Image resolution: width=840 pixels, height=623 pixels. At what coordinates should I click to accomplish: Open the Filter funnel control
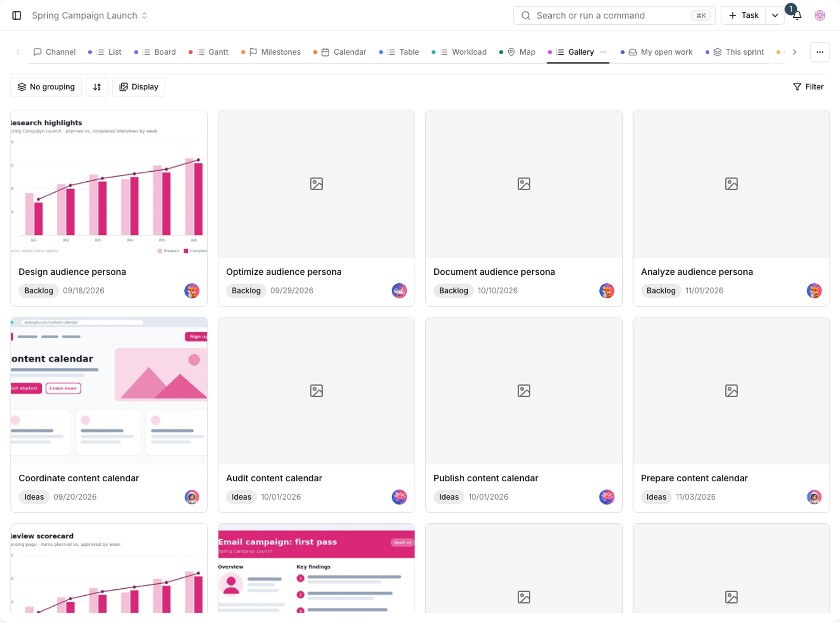tap(808, 87)
